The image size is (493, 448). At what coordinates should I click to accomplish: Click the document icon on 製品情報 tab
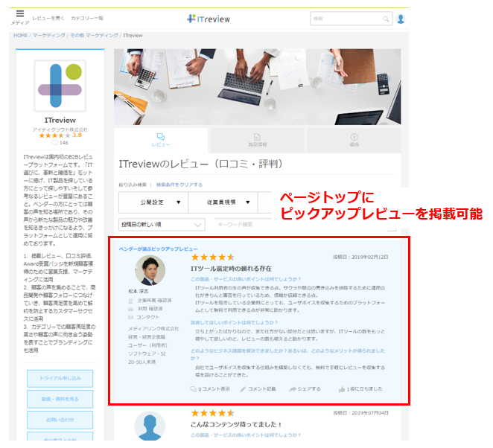pyautogui.click(x=257, y=137)
